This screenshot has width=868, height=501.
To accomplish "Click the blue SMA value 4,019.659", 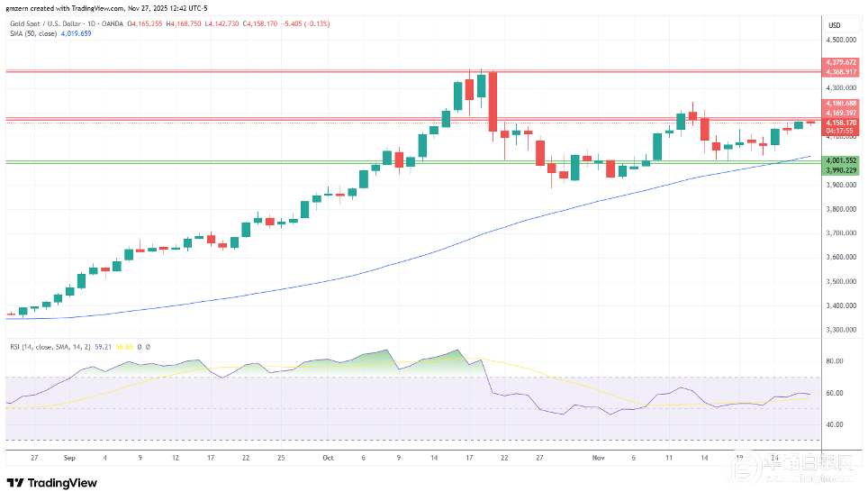I will (x=78, y=33).
